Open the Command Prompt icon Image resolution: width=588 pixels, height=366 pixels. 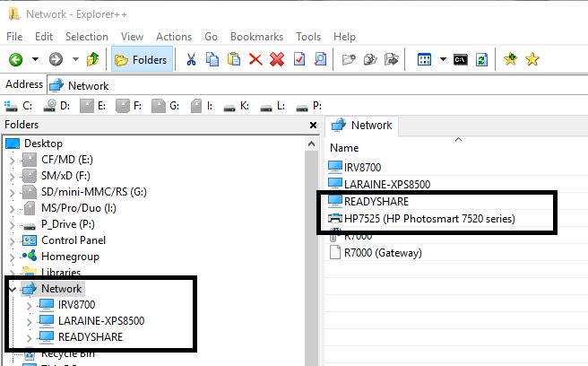(461, 59)
